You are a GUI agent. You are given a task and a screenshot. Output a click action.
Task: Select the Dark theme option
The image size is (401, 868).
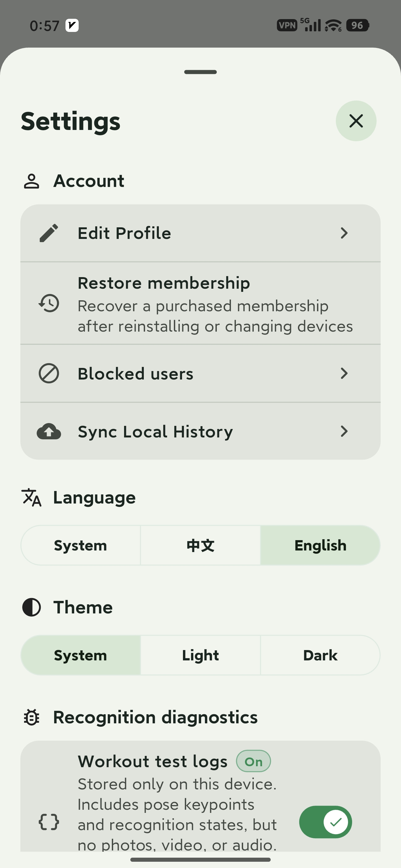tap(320, 655)
